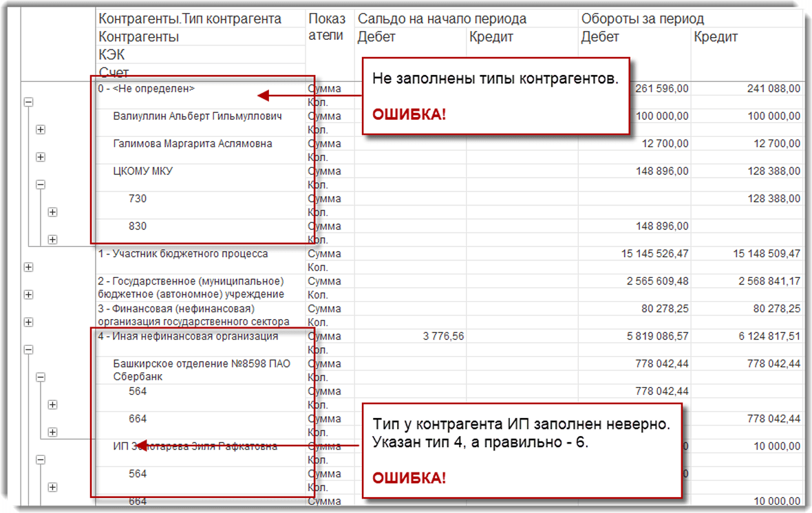Expand КЭК 730 under ЦКОМУ МКУ
The height and width of the screenshot is (513, 812).
[x=52, y=212]
